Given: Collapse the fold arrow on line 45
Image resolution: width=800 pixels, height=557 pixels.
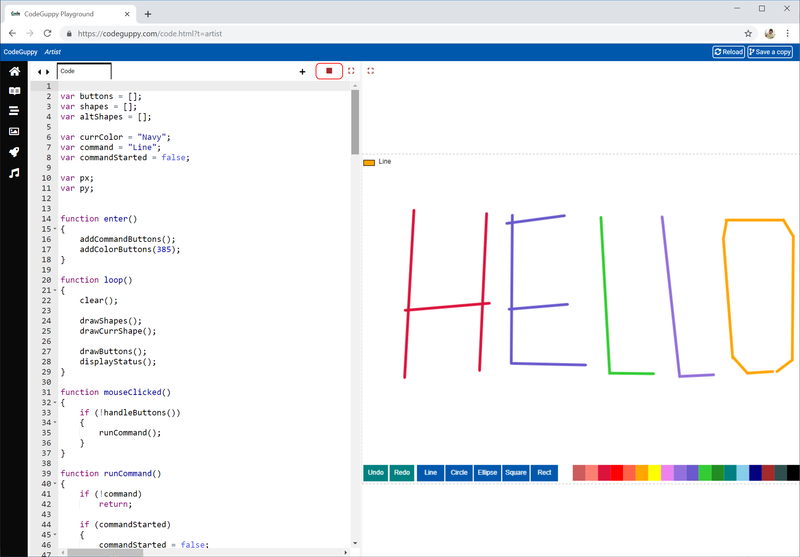Looking at the screenshot, I should 55,535.
